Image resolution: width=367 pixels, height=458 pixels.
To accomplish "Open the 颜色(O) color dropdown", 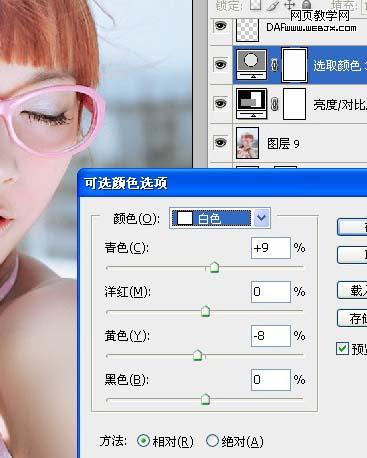I will point(220,218).
